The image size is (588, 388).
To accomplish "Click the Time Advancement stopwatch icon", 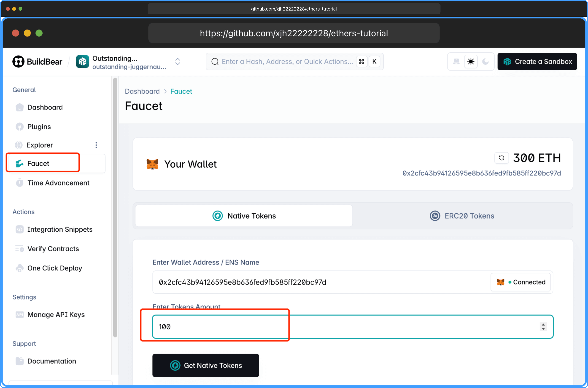I will [x=19, y=183].
